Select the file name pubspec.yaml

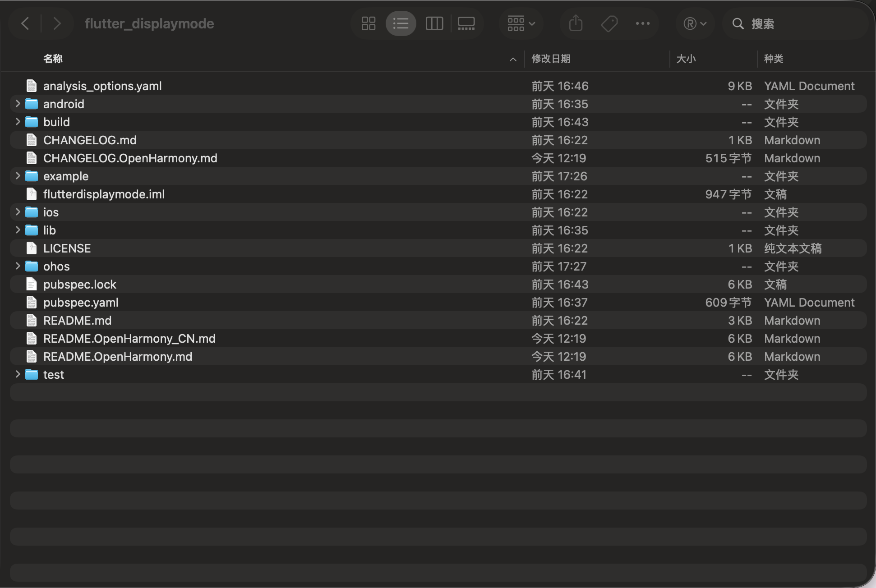click(x=81, y=303)
